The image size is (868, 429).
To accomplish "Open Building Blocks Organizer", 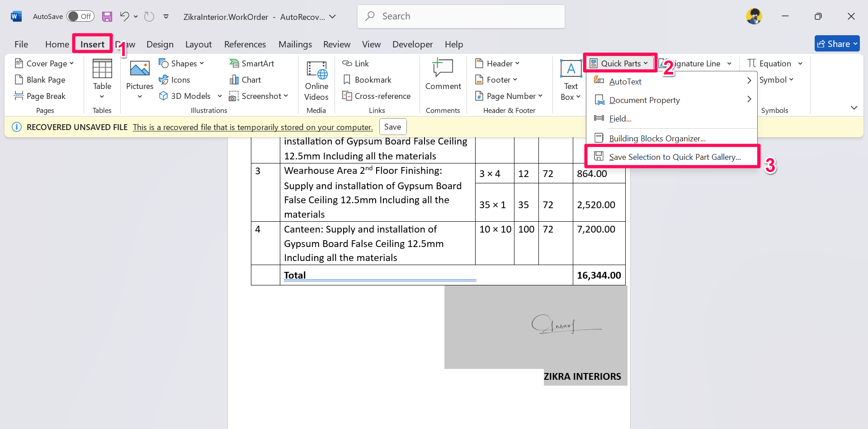I will tap(672, 138).
